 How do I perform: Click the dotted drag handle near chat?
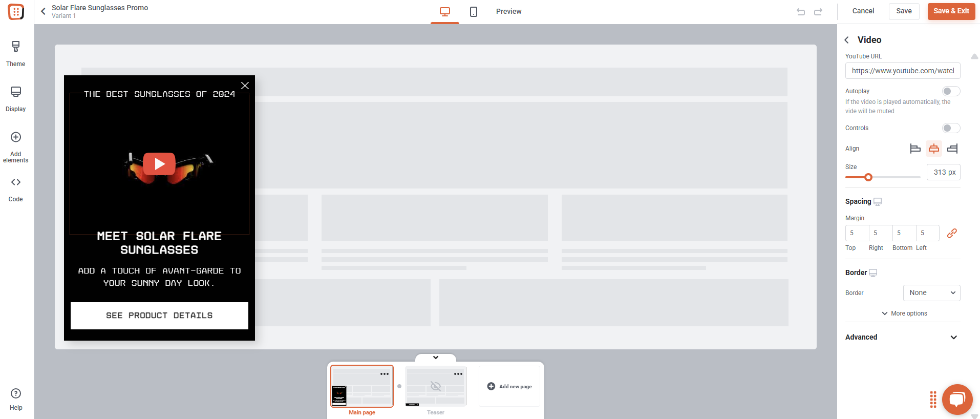[933, 400]
